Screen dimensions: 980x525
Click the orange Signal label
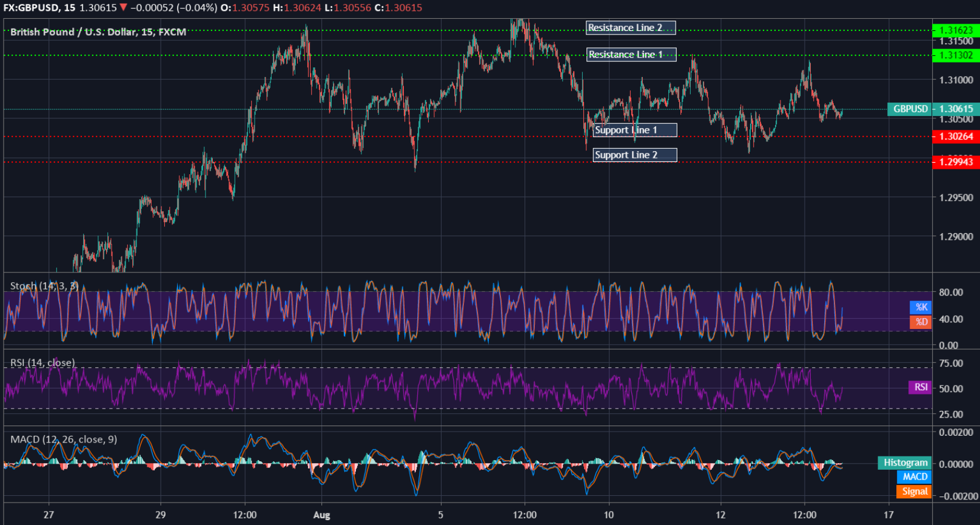(x=914, y=492)
